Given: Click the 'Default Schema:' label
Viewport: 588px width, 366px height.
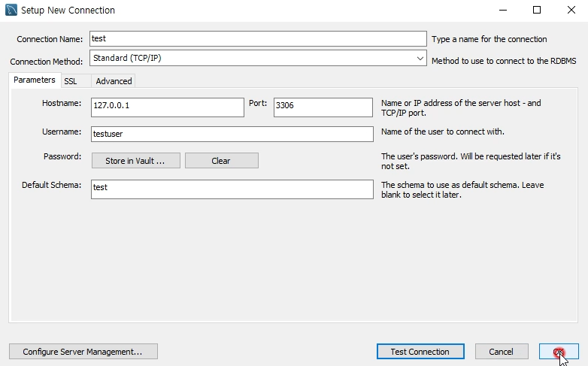Looking at the screenshot, I should pos(51,185).
